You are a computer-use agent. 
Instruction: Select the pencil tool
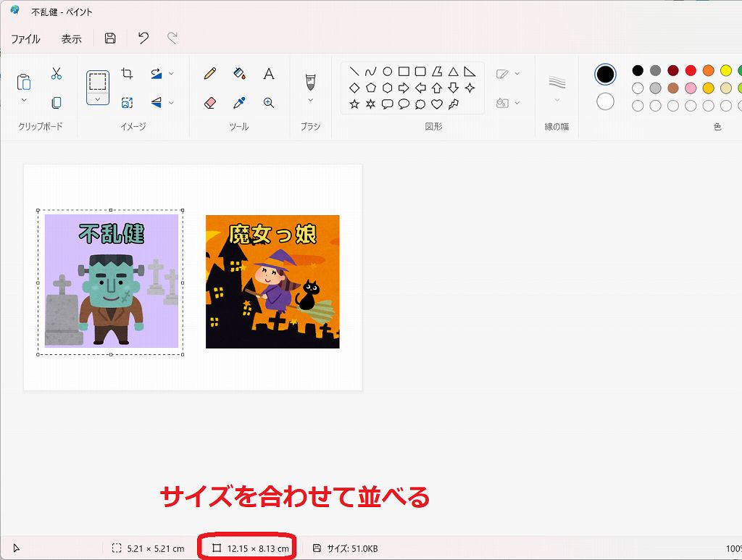tap(210, 73)
